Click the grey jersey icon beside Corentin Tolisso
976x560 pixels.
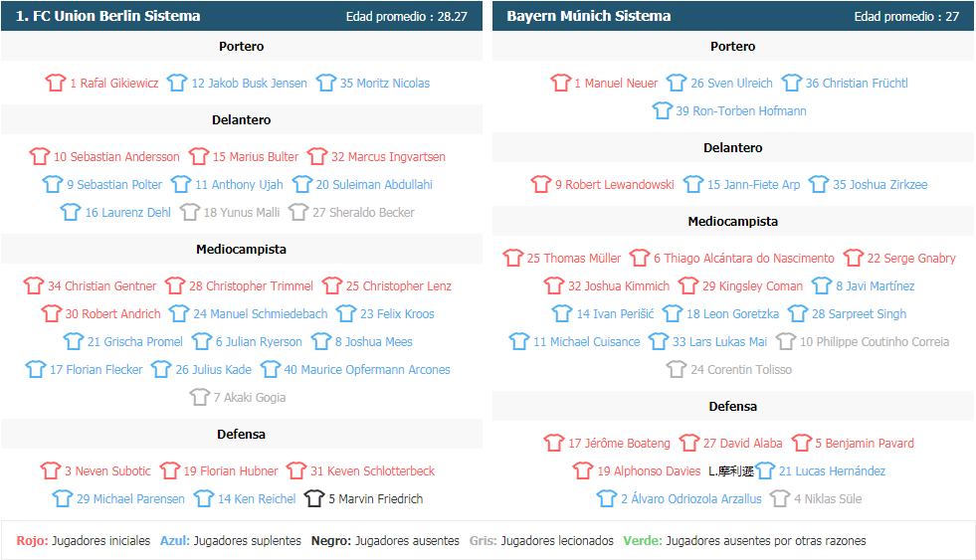676,369
